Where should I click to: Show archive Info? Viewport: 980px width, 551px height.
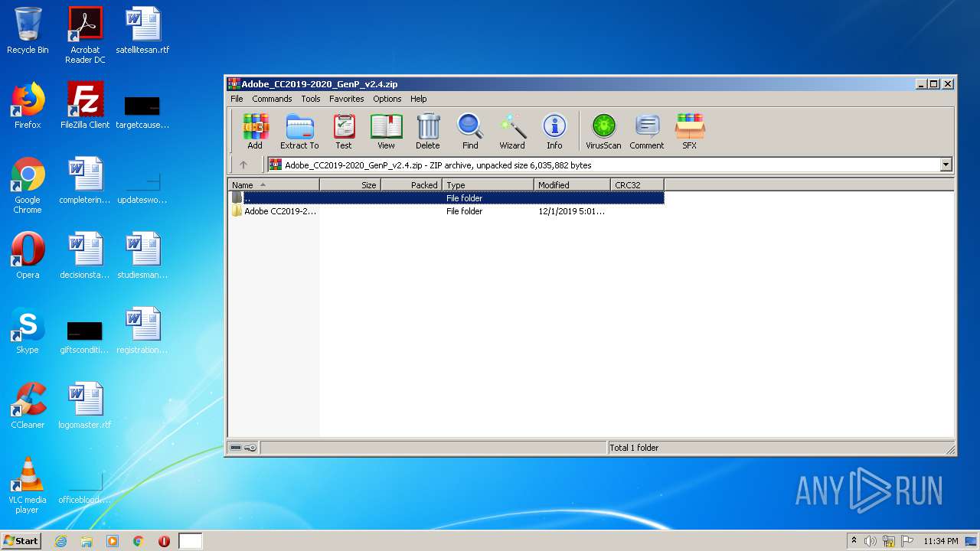click(554, 132)
